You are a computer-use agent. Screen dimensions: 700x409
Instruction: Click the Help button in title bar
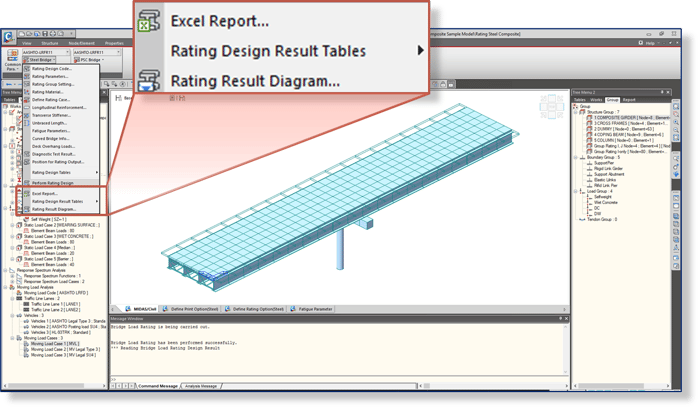tap(648, 43)
